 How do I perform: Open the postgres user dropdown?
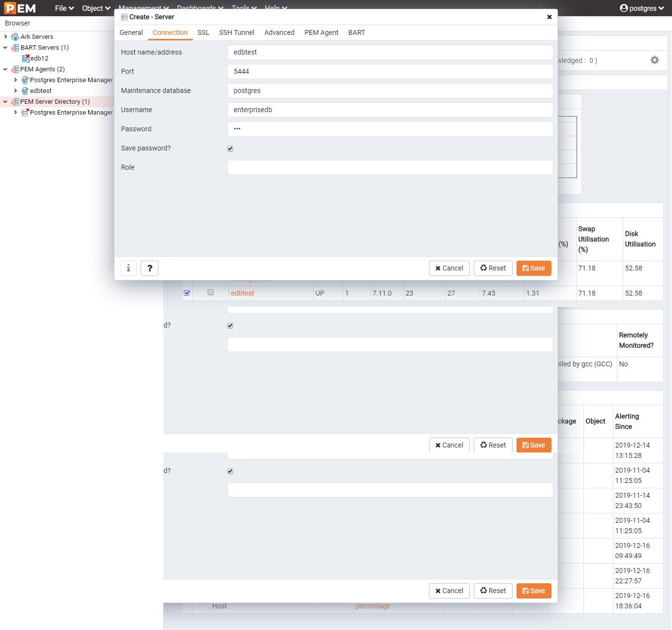click(x=642, y=8)
